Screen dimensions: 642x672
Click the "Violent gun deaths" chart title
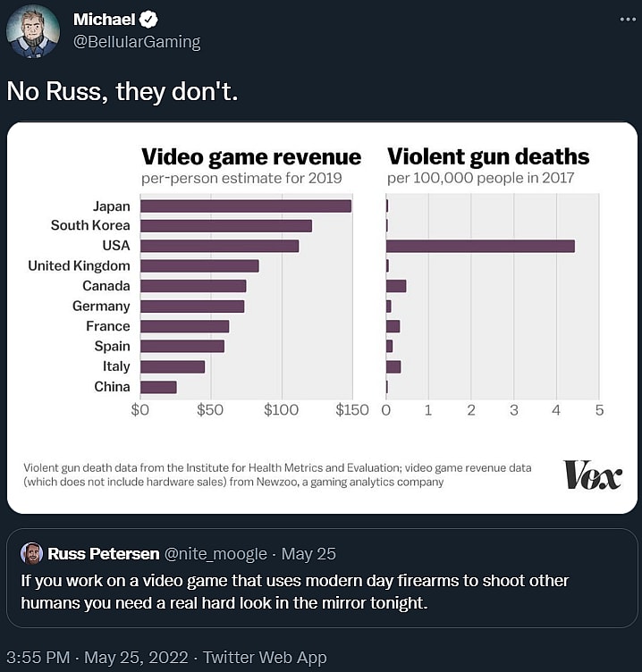(488, 157)
